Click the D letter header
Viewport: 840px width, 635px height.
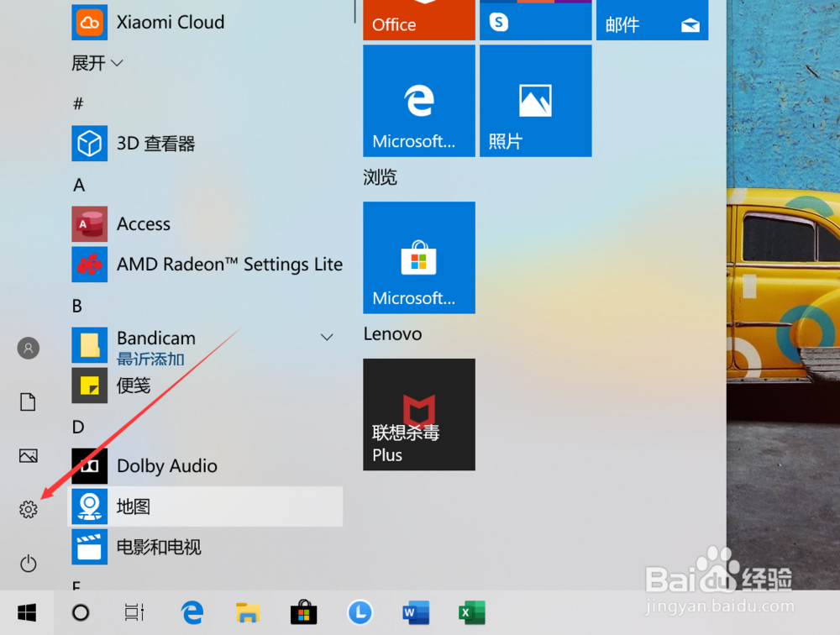coord(78,427)
